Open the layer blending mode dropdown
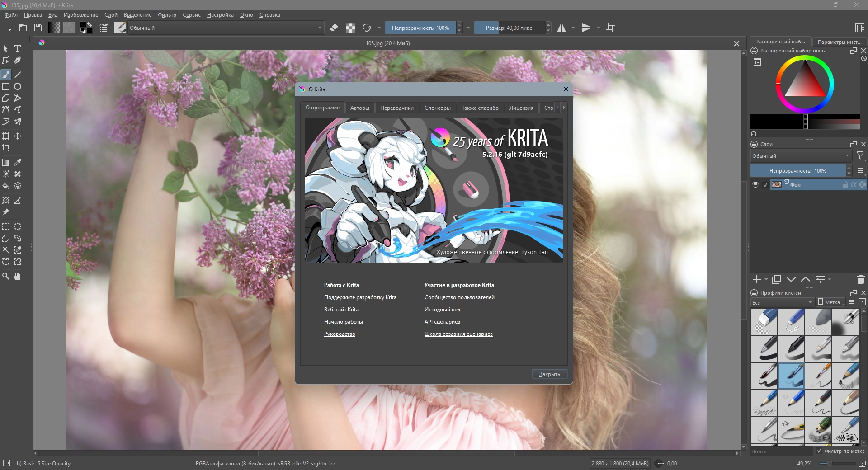The image size is (868, 470). [801, 155]
